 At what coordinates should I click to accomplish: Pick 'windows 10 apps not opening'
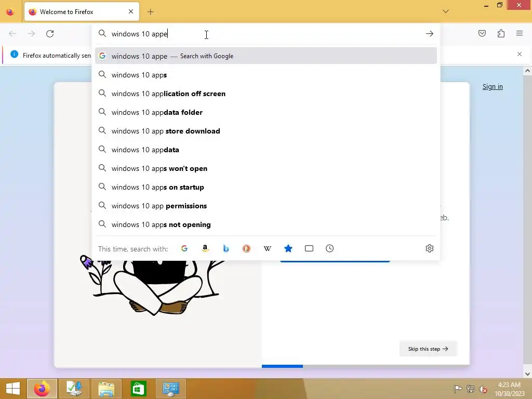click(265, 224)
